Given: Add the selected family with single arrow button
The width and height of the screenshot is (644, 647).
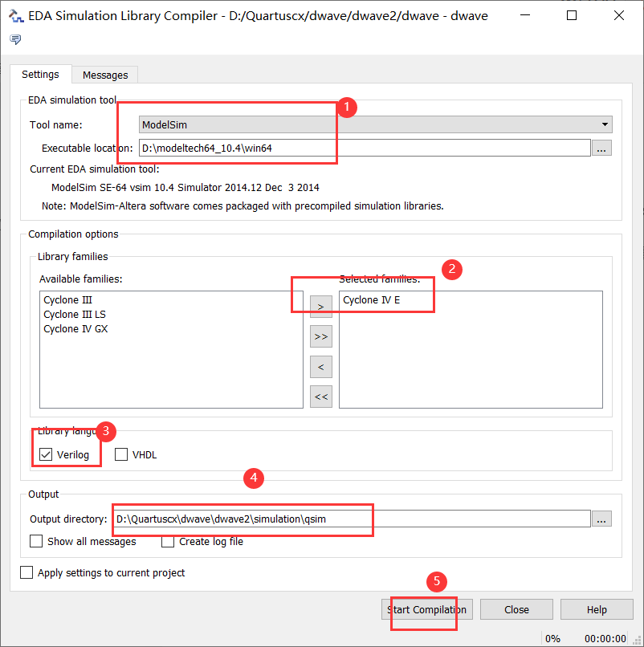Looking at the screenshot, I should (321, 307).
